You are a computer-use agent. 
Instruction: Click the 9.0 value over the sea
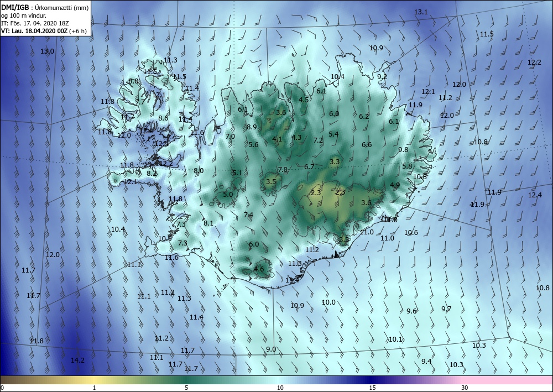(x=271, y=349)
